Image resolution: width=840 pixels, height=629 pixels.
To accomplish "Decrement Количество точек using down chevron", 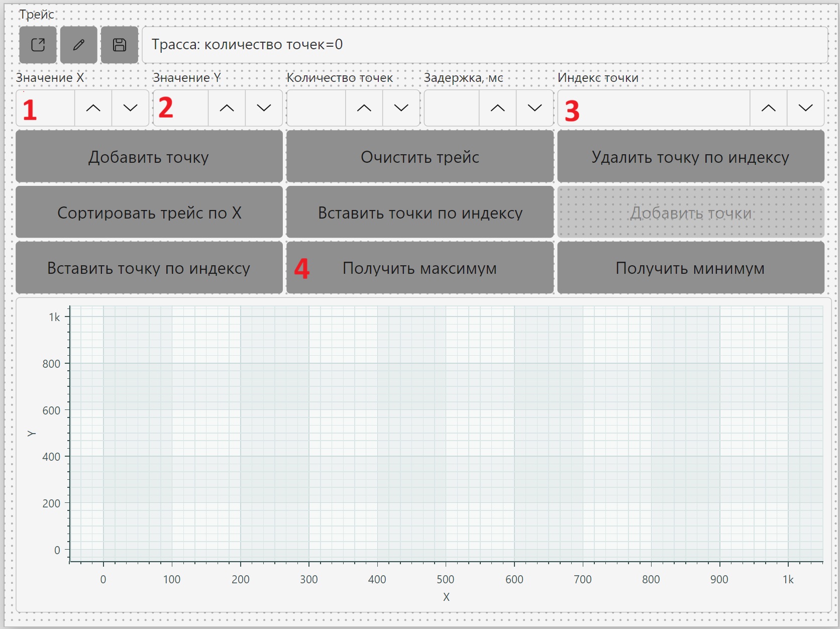I will [401, 108].
